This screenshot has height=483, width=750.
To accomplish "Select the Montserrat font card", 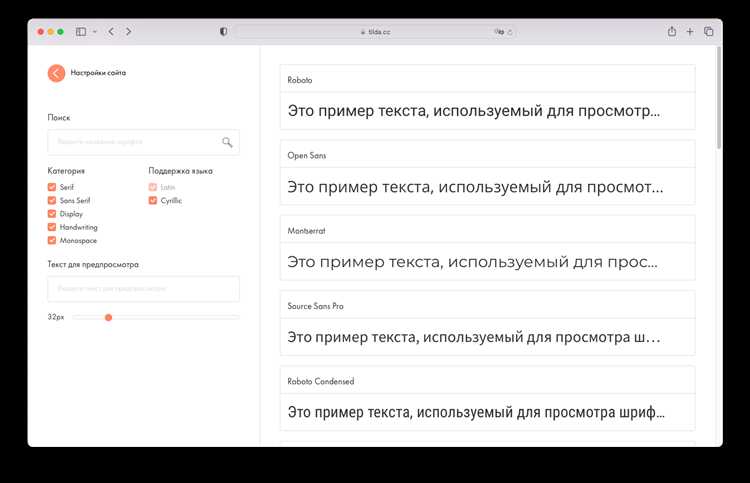I will tap(487, 248).
